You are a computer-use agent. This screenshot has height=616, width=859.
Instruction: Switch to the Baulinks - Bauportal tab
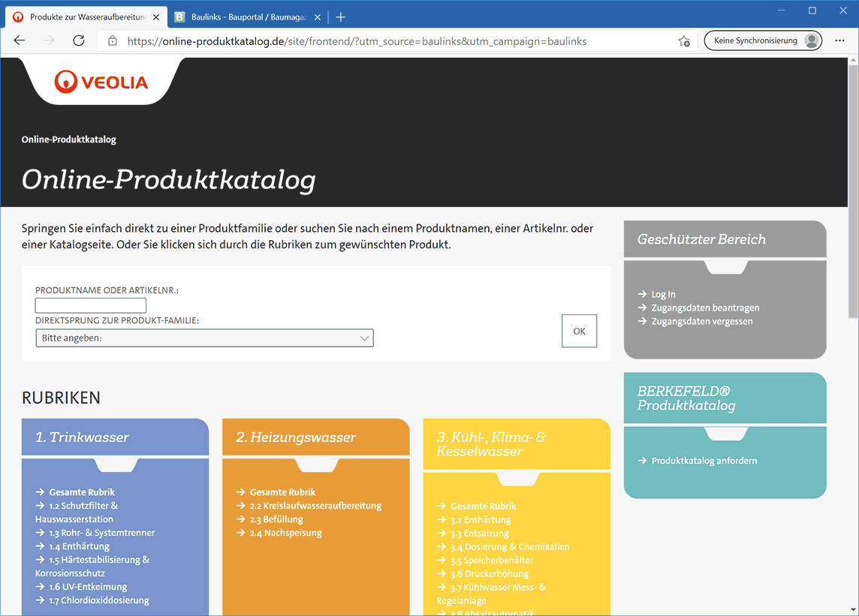point(249,17)
